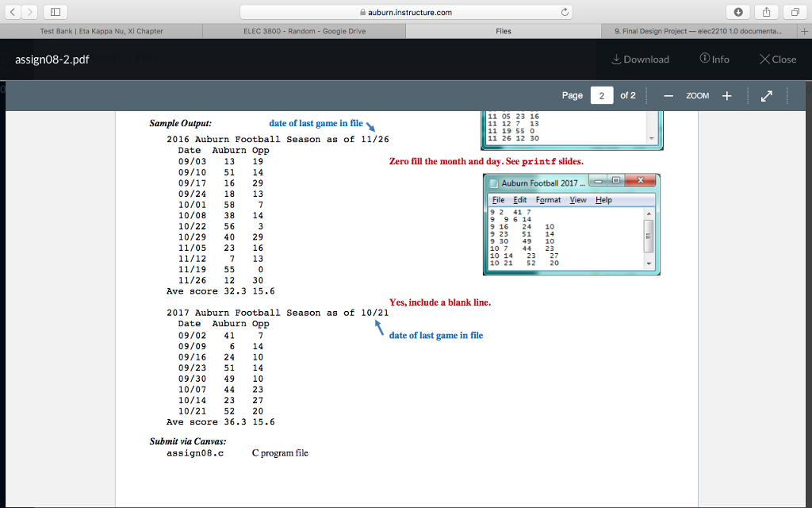Close the PDF preview
Screen dimensions: 812x508
777,60
